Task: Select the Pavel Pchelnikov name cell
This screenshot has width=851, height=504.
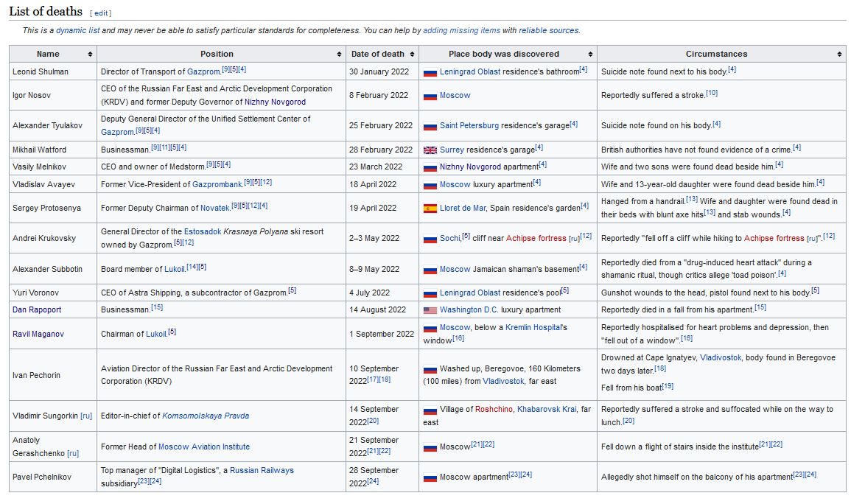Action: click(x=53, y=477)
